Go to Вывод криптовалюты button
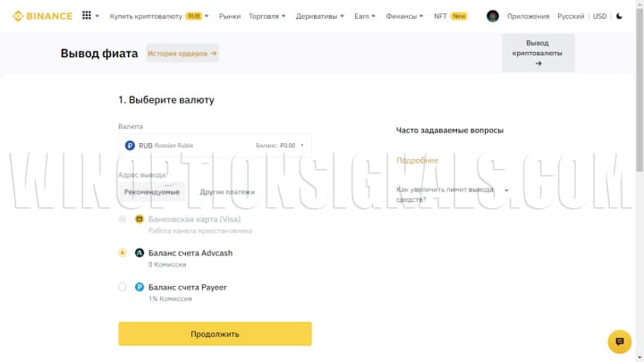644x362 pixels. click(538, 53)
